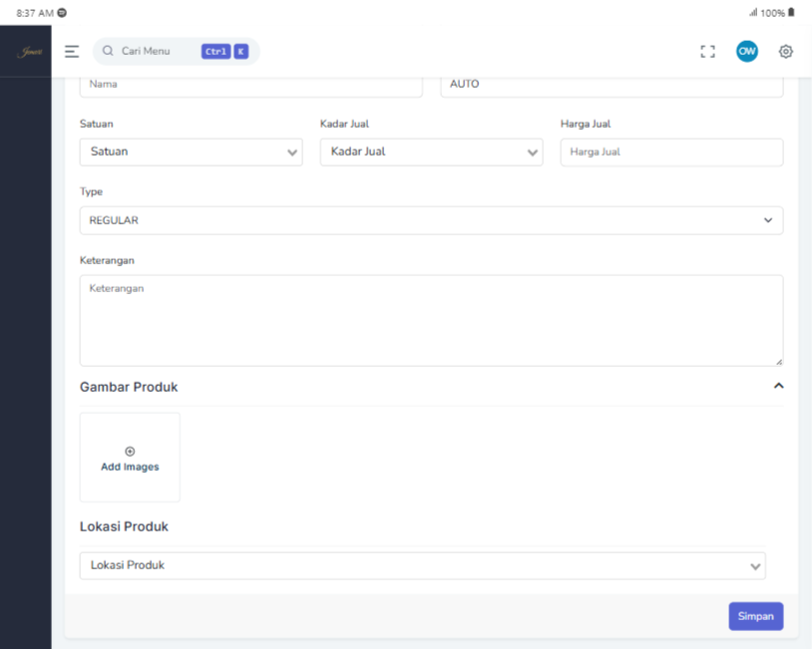Open the settings gear icon
This screenshot has width=812, height=649.
click(x=785, y=52)
